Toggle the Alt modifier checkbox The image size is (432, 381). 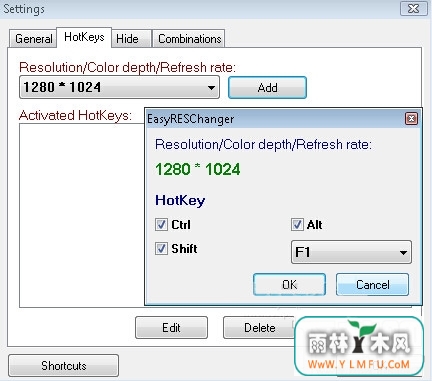pyautogui.click(x=297, y=224)
